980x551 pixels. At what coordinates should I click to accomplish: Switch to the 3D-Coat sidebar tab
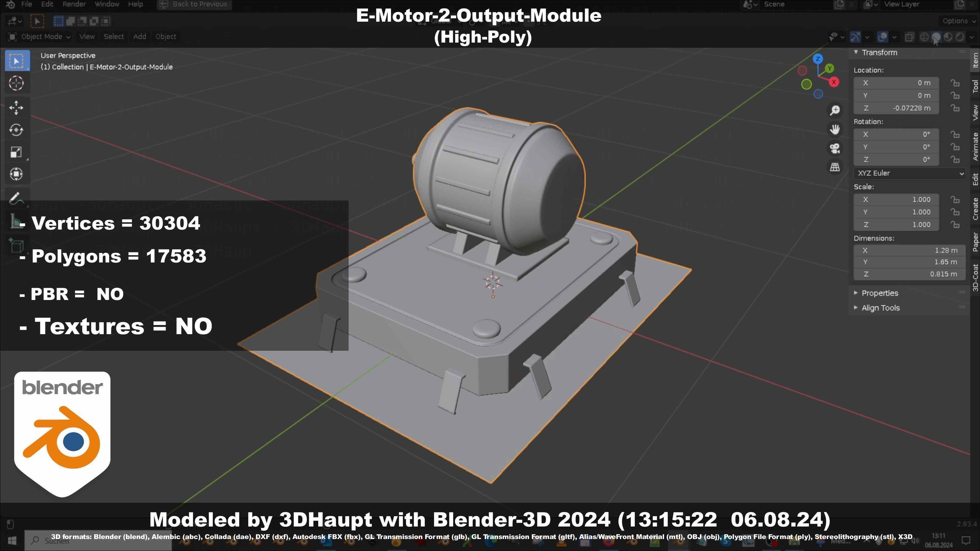(975, 278)
